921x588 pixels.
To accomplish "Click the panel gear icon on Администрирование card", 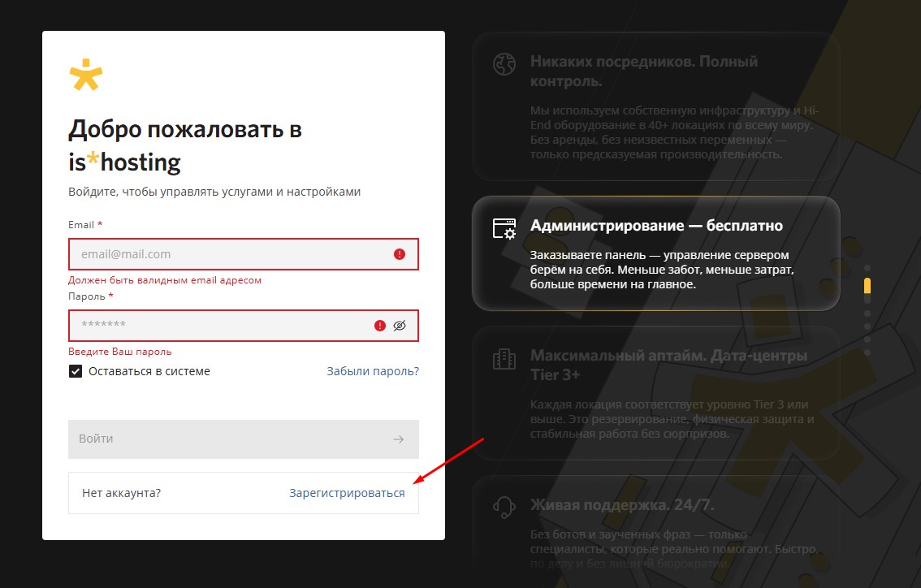I will (x=504, y=228).
